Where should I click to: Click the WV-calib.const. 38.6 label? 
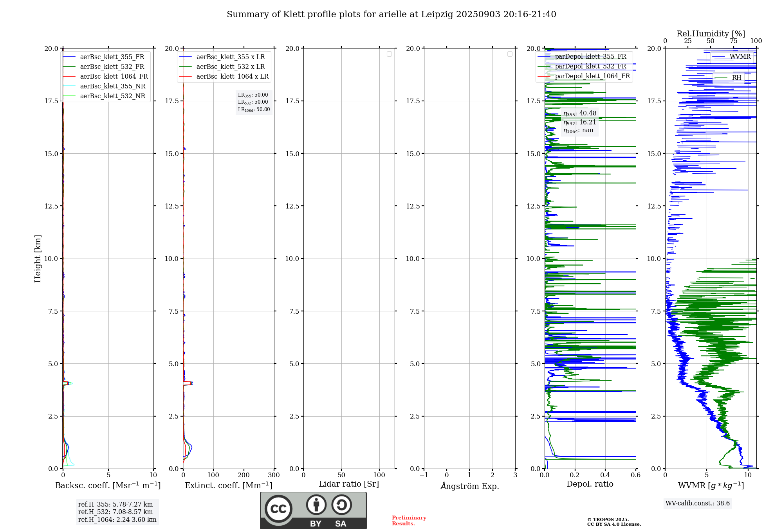(697, 503)
